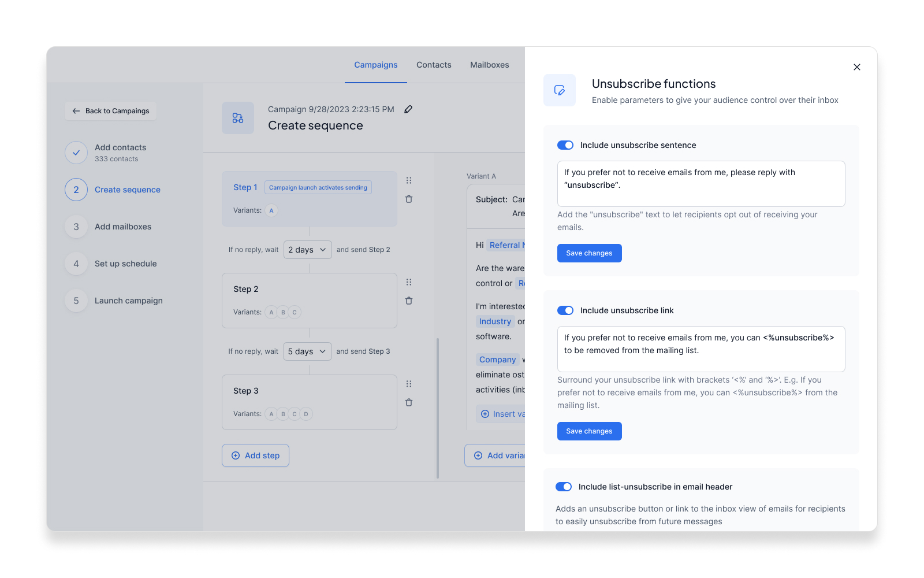Click the number 3 circle for Add mailboxes
The height and width of the screenshot is (578, 924).
pos(76,227)
